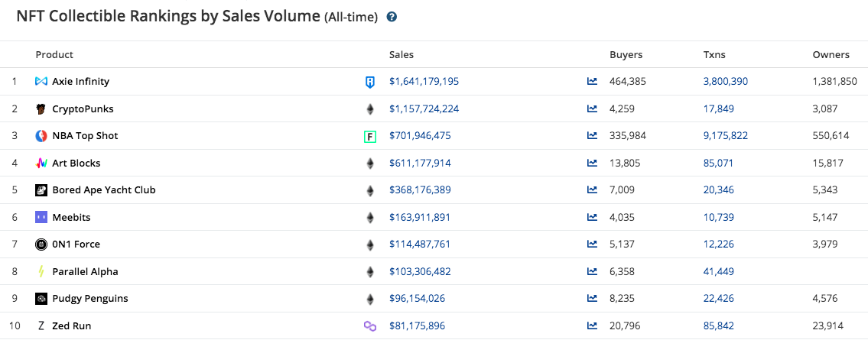Open the Zed Run sales chart icon
This screenshot has height=340, width=868.
(593, 325)
